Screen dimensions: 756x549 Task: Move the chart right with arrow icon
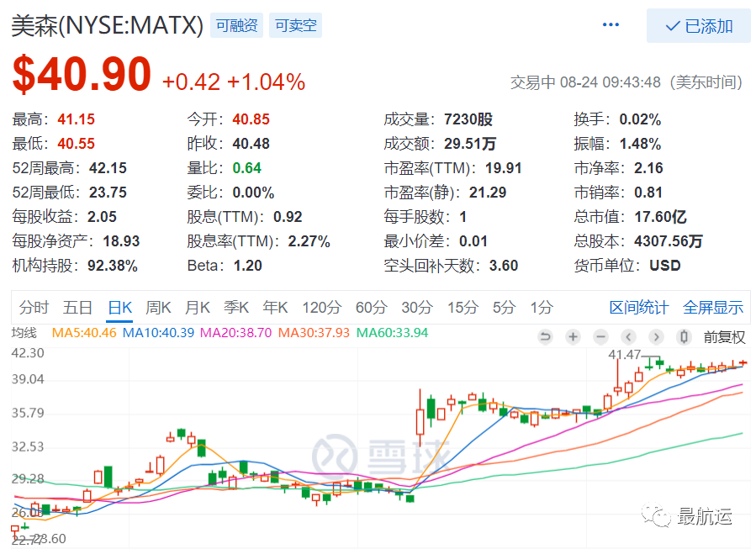[x=656, y=336]
